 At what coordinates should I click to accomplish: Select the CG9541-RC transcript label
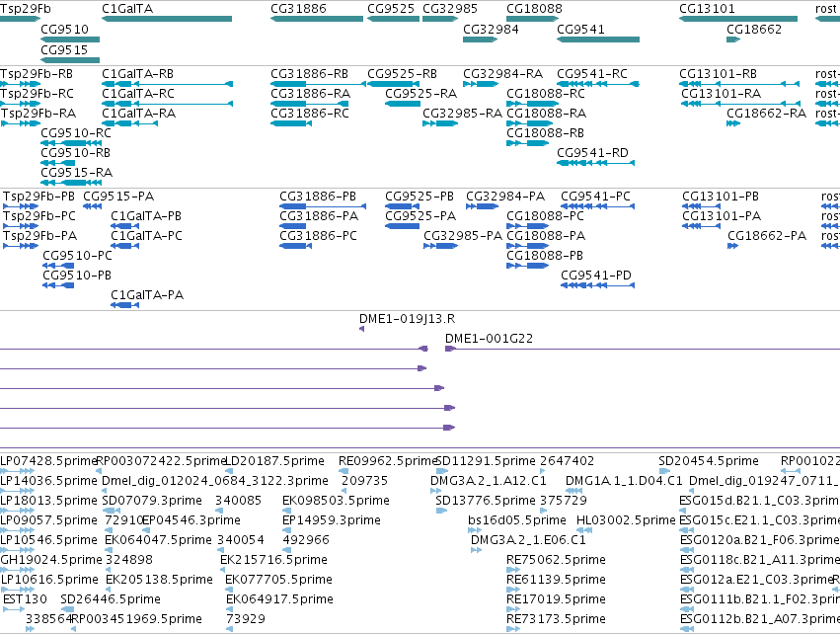tap(592, 73)
